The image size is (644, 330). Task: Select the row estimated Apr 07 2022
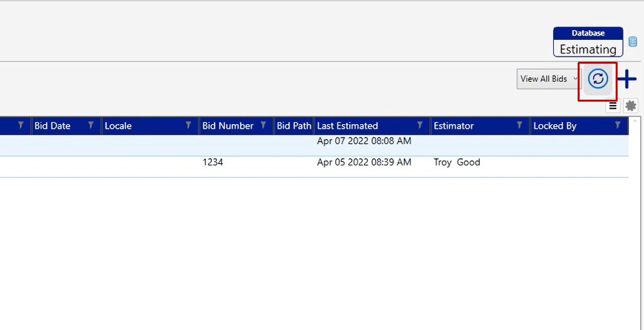pyautogui.click(x=364, y=142)
